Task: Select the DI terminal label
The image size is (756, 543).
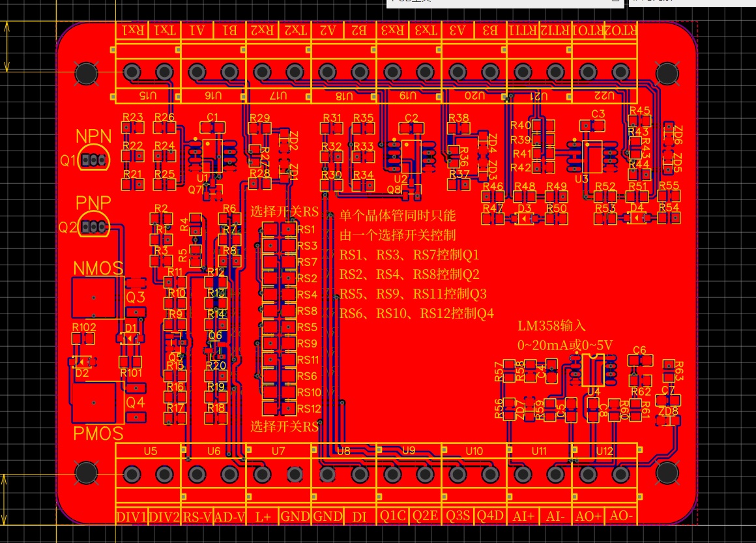Action: coord(359,517)
